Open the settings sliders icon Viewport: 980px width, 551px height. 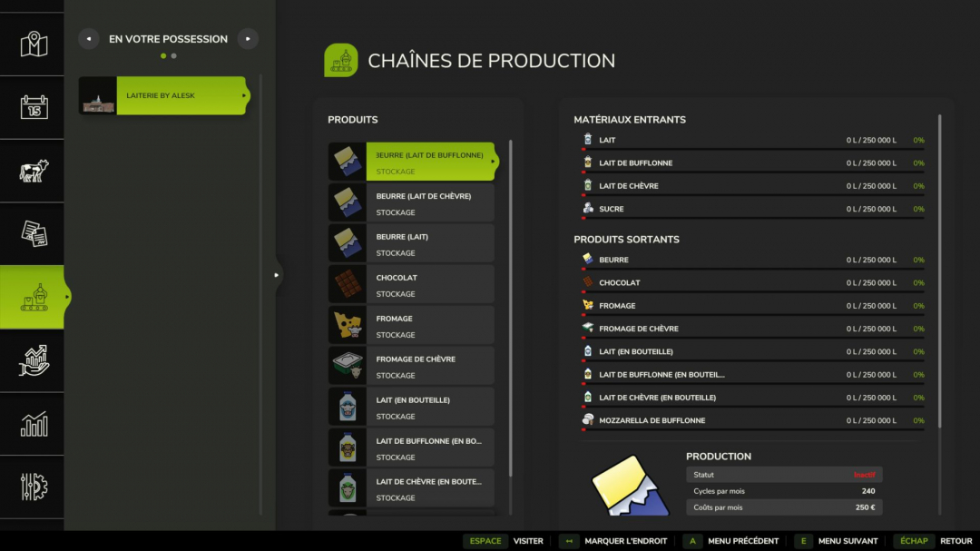34,487
